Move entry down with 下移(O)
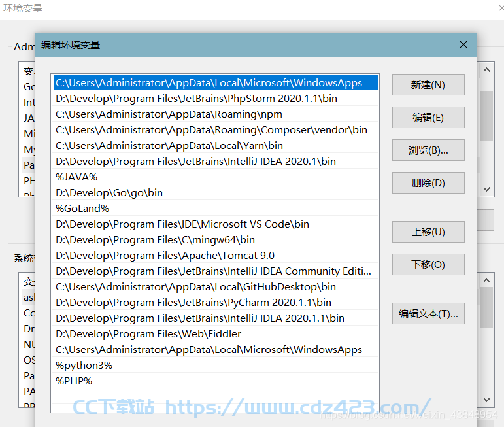Screen dimensions: 504x427 (428, 265)
